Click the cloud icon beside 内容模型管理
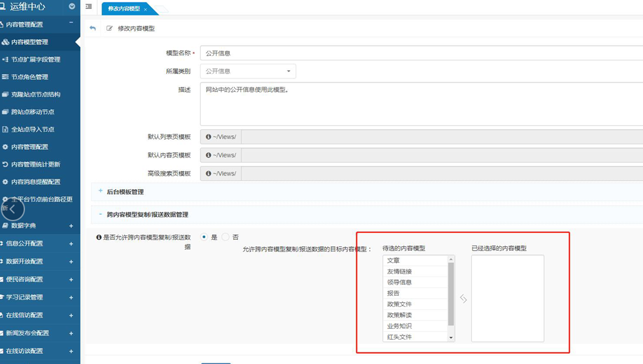The height and width of the screenshot is (364, 643). (5, 42)
